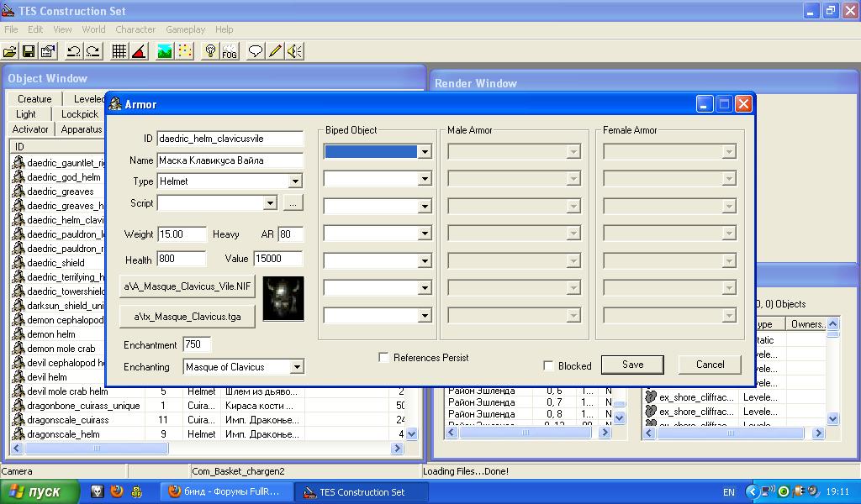This screenshot has height=504, width=861.
Task: Open the first Biped Object dropdown
Action: pyautogui.click(x=425, y=152)
